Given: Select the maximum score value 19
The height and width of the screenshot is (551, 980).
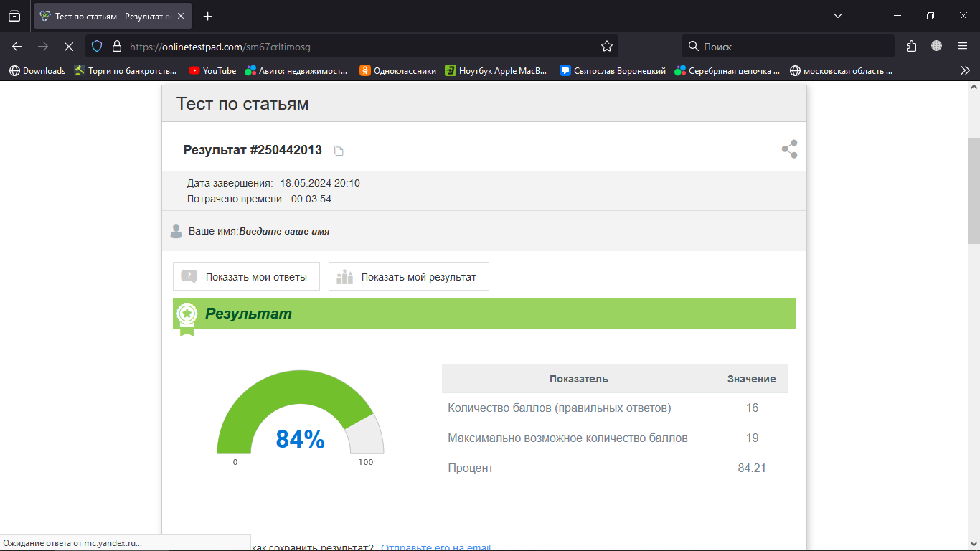Looking at the screenshot, I should pyautogui.click(x=752, y=438).
